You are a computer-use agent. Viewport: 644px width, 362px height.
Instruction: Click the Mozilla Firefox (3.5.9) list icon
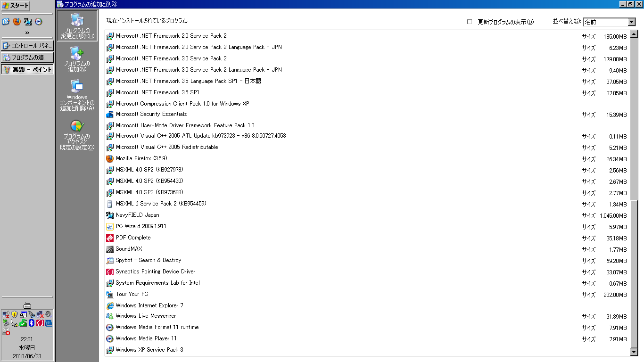tap(110, 159)
